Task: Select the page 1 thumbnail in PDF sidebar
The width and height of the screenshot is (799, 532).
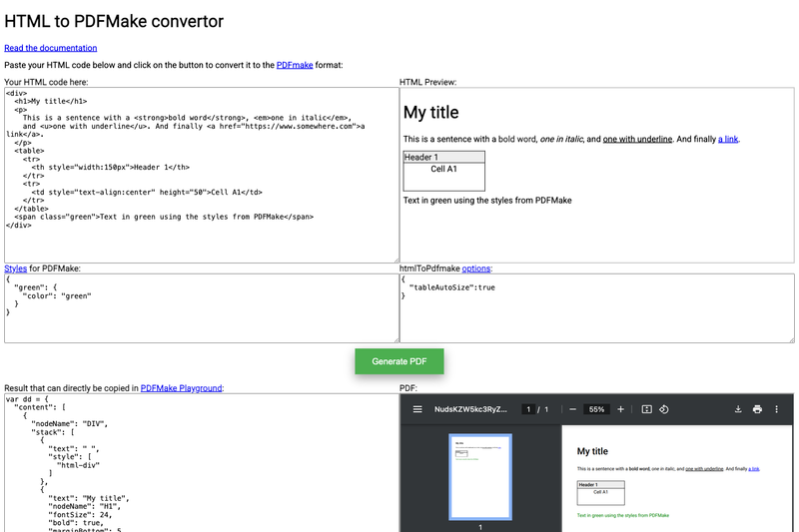Action: pyautogui.click(x=480, y=476)
